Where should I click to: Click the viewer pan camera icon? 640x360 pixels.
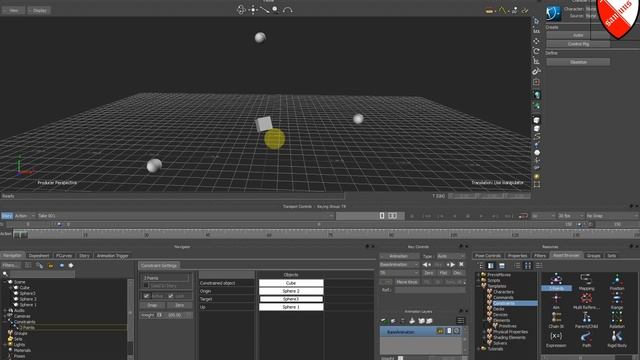253,9
